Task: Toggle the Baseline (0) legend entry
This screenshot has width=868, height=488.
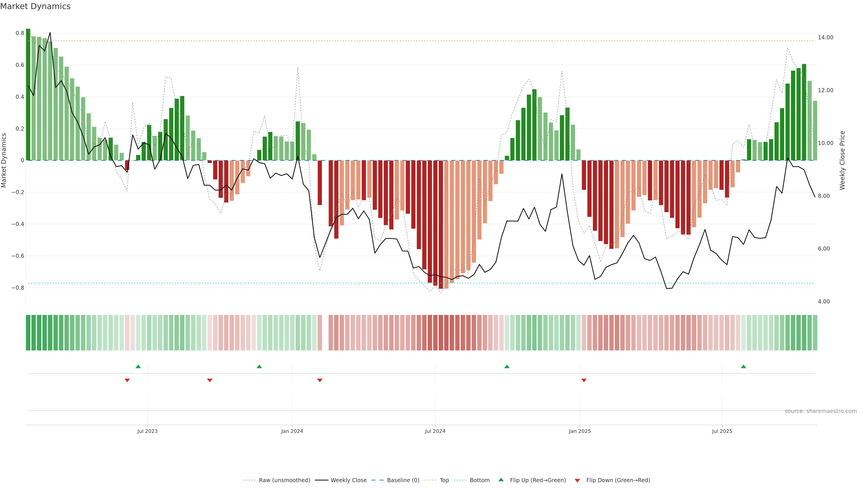Action: point(403,480)
